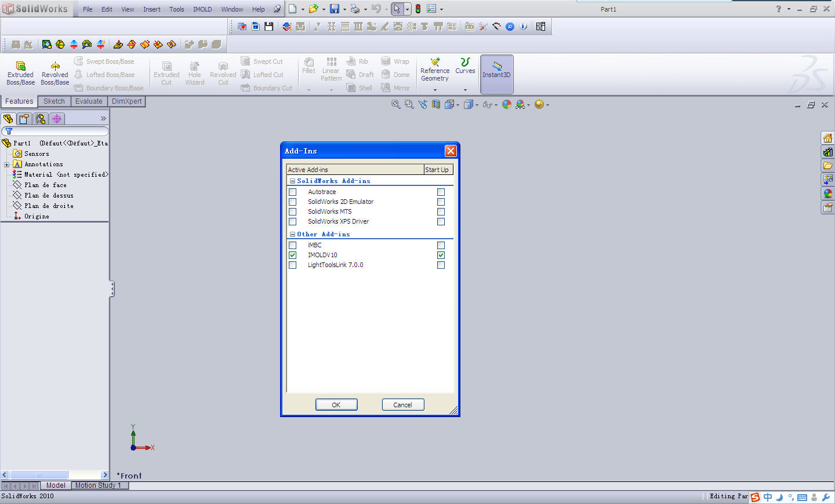Screen dimensions: 835x504
Task: Enable LightToolsLink 7.0.0 at start up
Action: pyautogui.click(x=441, y=265)
